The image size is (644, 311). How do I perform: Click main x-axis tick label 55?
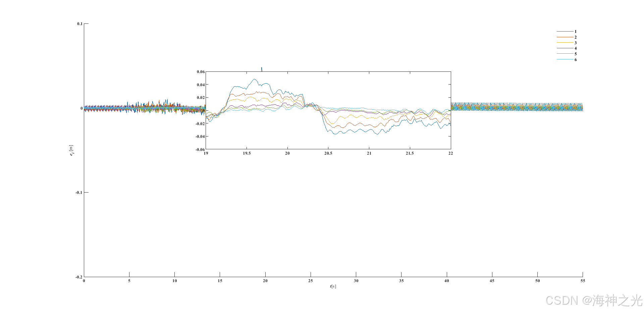click(583, 281)
